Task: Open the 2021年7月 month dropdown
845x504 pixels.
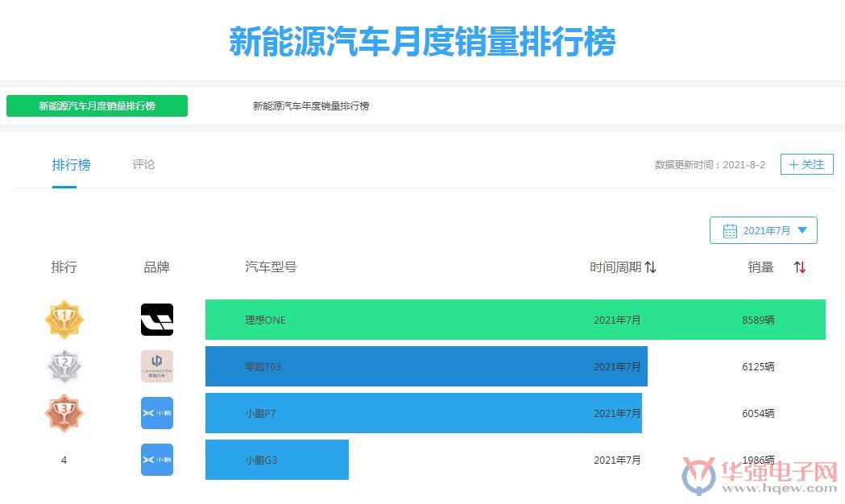Action: pyautogui.click(x=763, y=230)
